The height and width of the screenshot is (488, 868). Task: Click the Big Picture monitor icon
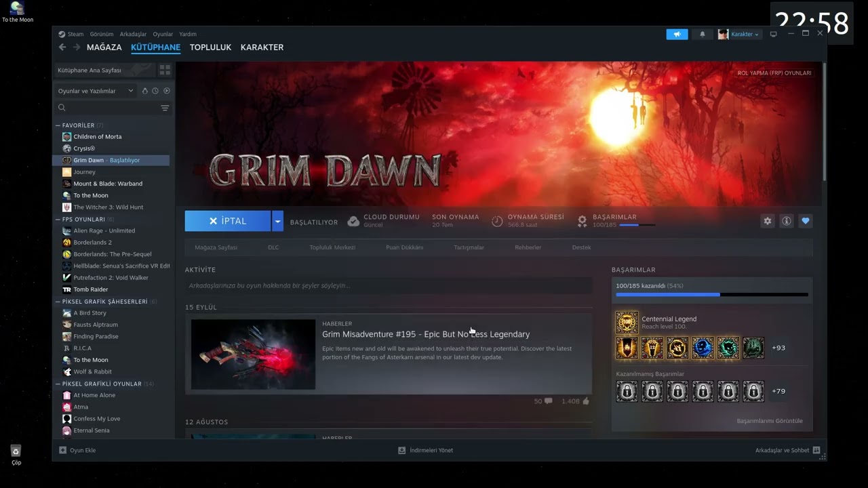773,34
